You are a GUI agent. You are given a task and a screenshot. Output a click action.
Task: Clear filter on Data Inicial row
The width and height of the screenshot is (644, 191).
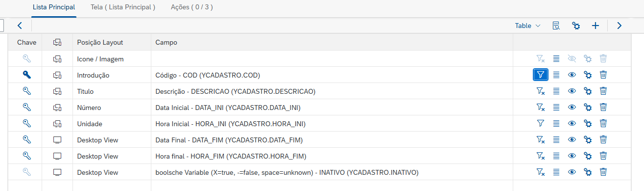coord(541,108)
